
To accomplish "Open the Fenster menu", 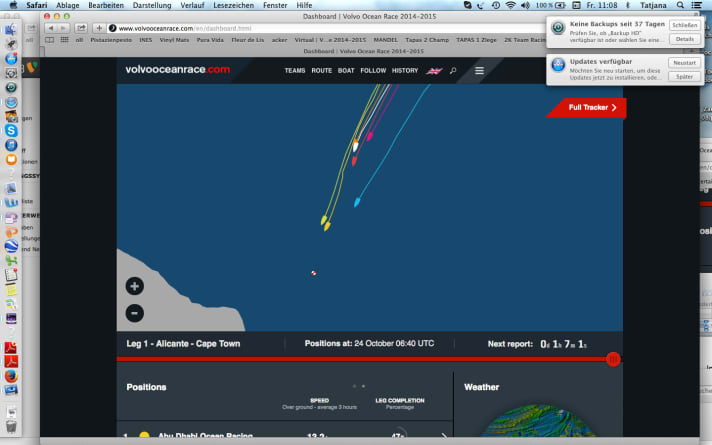I will click(275, 5).
